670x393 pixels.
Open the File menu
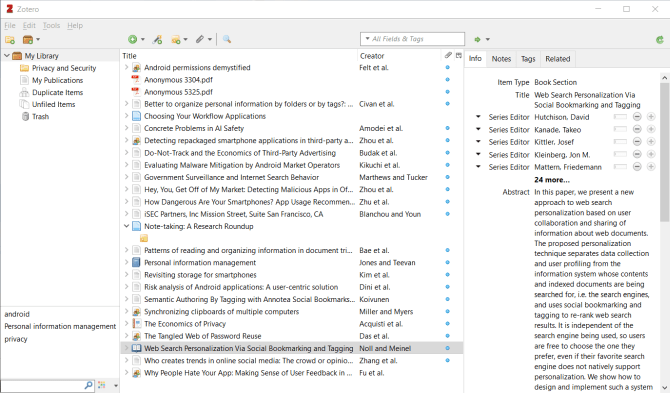pos(10,26)
